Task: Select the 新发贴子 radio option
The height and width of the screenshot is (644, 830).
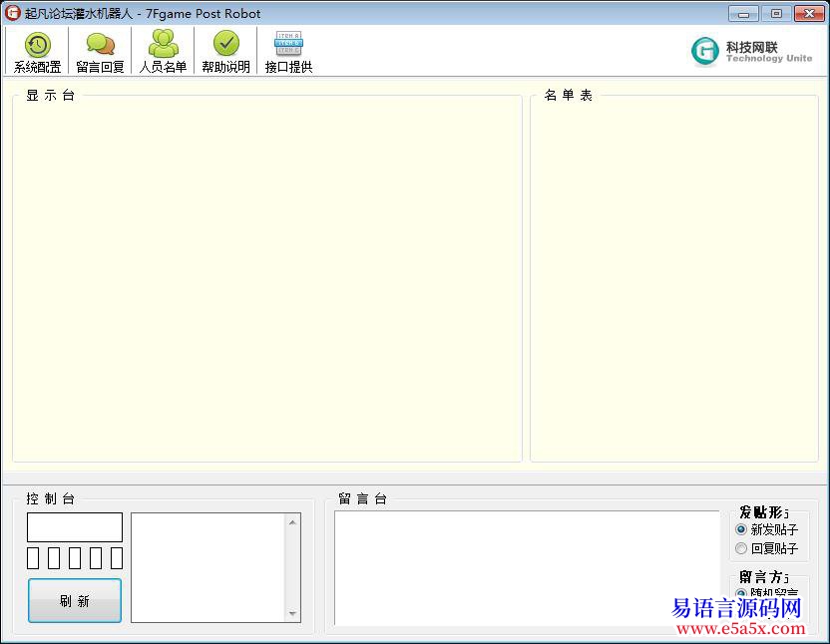Action: coord(741,529)
